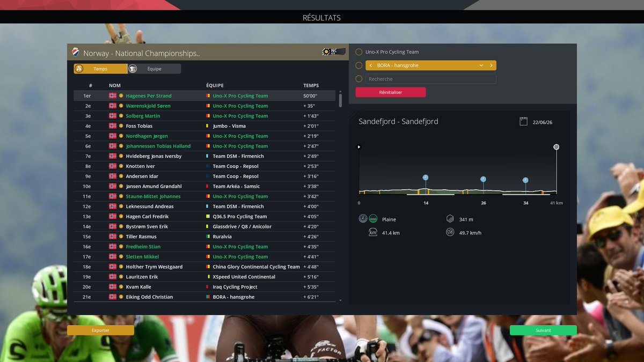Click scrollbar up arrow of results list
The width and height of the screenshot is (644, 362).
(x=340, y=91)
